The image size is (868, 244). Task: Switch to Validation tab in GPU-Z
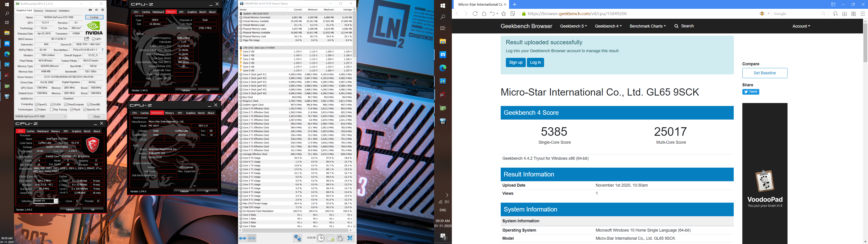pos(64,11)
